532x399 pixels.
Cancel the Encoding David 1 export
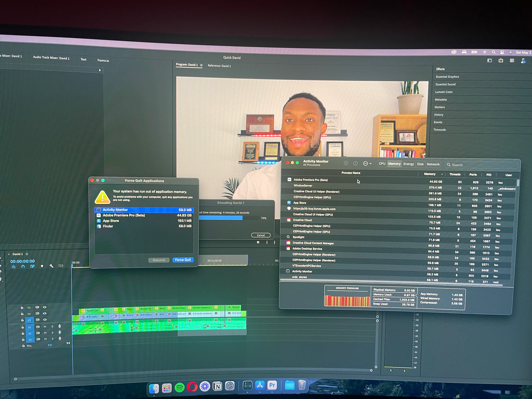(x=261, y=235)
